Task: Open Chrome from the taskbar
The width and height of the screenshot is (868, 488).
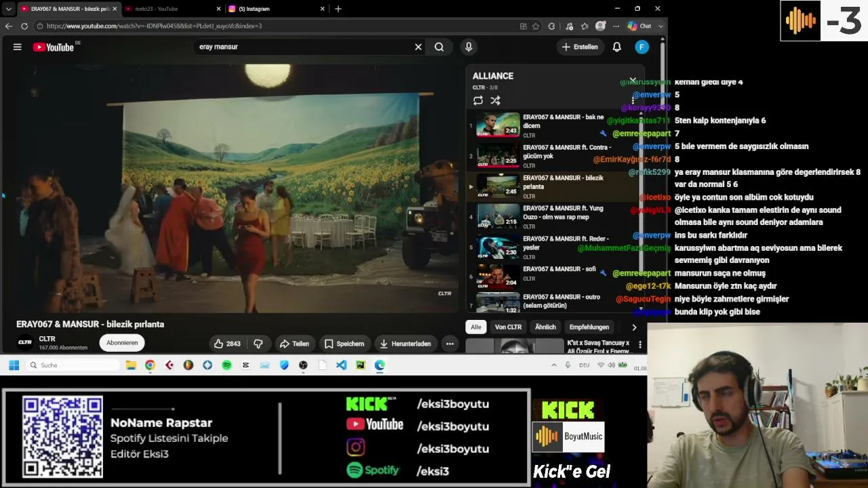Action: (x=150, y=365)
